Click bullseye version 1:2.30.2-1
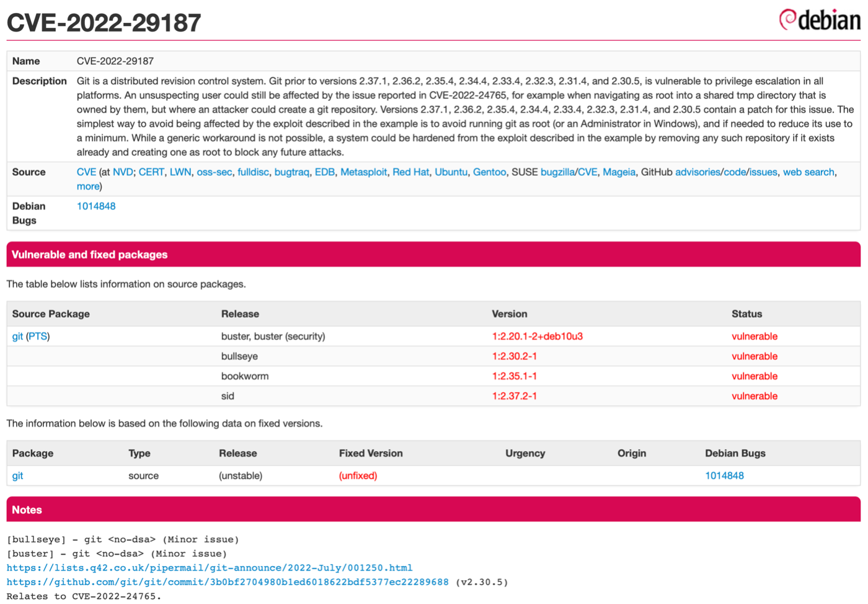Screen dimensions: 868x604 coord(515,356)
